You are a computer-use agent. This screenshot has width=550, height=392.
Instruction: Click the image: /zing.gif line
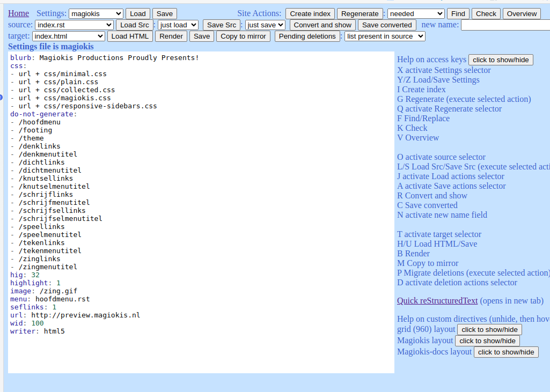click(x=43, y=291)
